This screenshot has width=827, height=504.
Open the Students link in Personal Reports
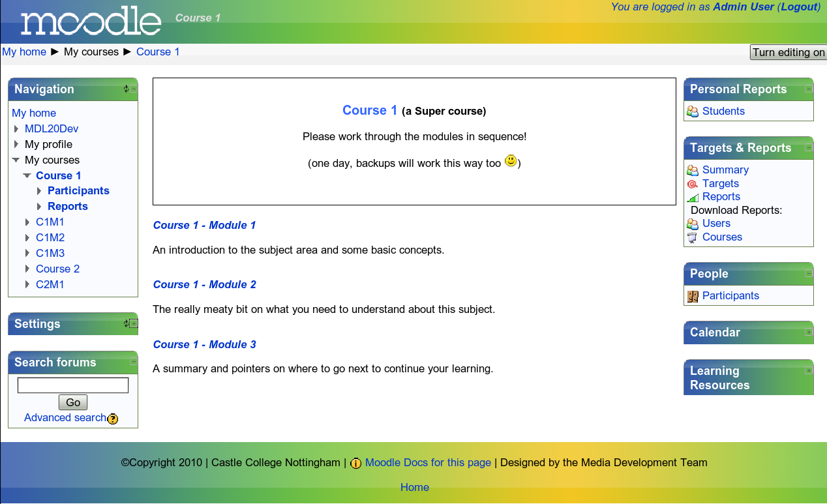click(x=723, y=111)
